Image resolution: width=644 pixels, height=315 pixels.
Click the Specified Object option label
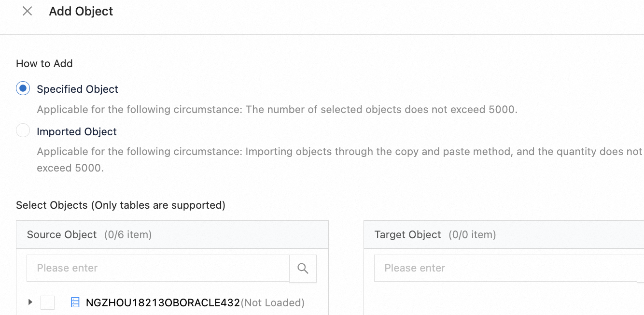pos(77,89)
